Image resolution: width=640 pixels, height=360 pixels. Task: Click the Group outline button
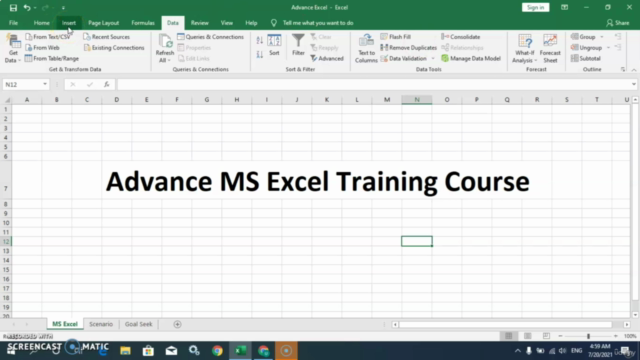583,37
